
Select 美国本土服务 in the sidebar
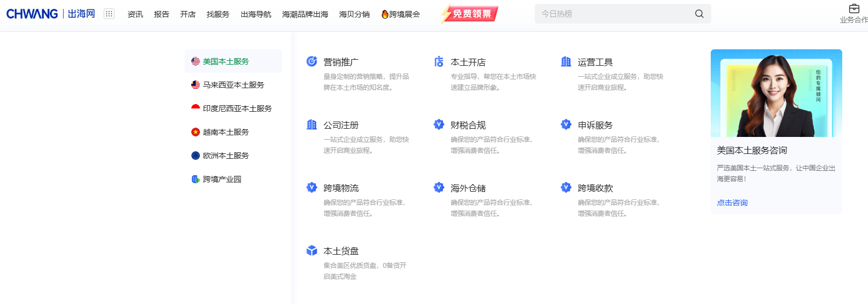tap(226, 61)
